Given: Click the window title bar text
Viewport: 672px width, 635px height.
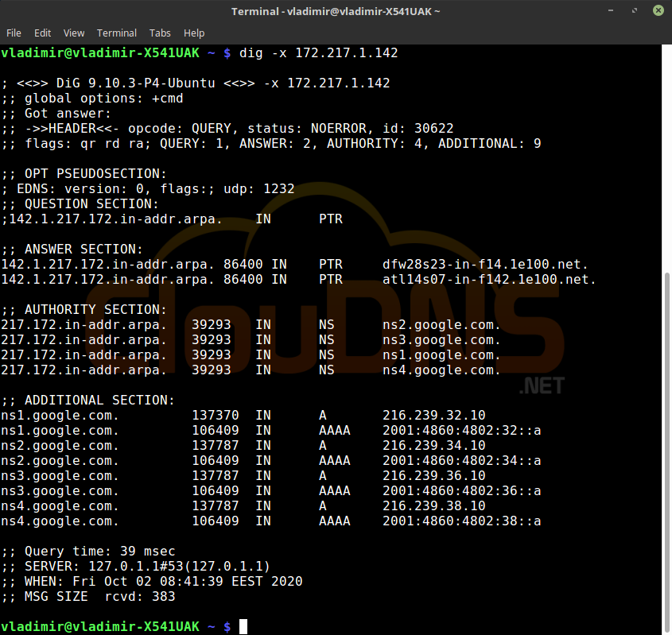Looking at the screenshot, I should (336, 12).
